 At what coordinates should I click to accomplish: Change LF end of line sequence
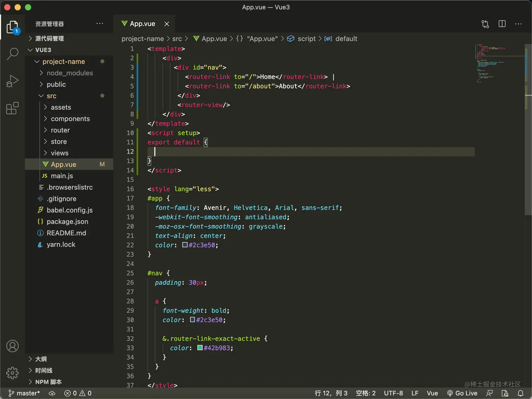click(415, 393)
